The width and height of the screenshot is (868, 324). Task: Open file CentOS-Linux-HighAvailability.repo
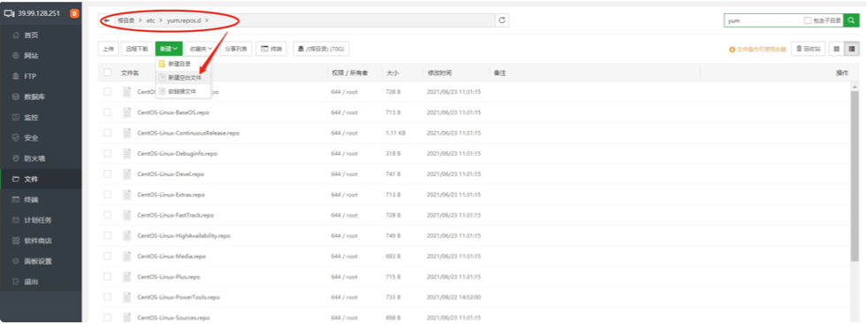pyautogui.click(x=184, y=235)
